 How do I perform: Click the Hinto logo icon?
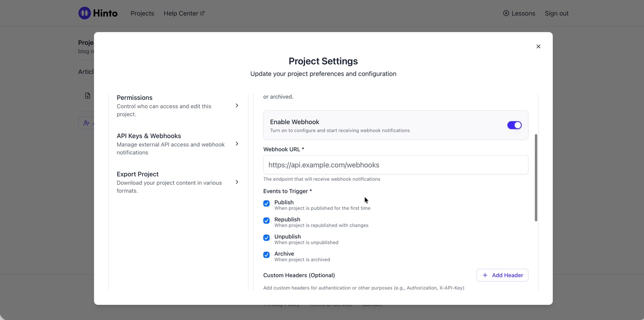click(84, 13)
